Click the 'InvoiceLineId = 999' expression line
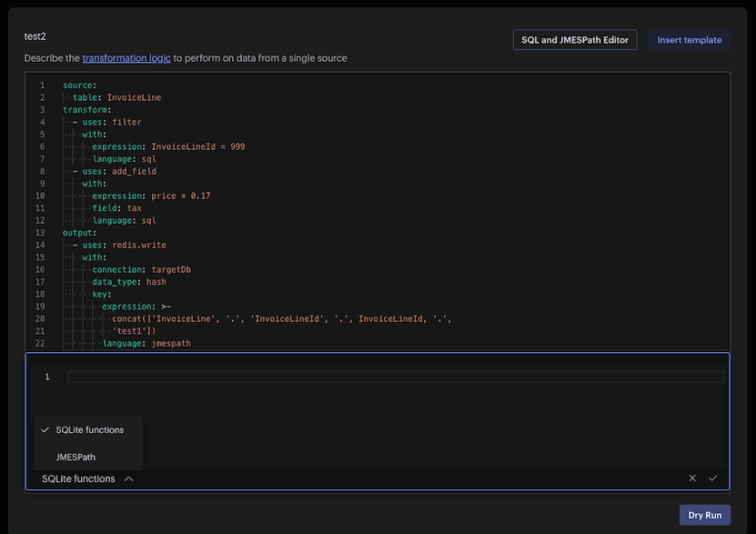756x534 pixels. pos(168,146)
